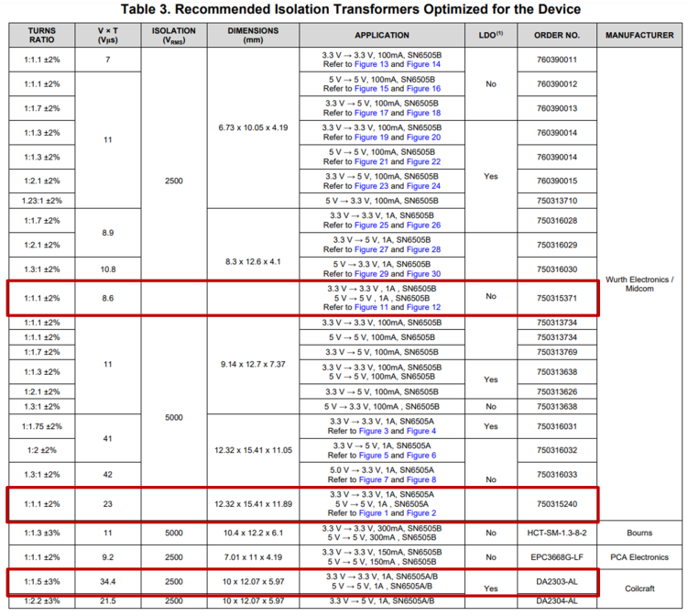Open Figure 2 link
Image resolution: width=688 pixels, height=616 pixels.
click(421, 513)
